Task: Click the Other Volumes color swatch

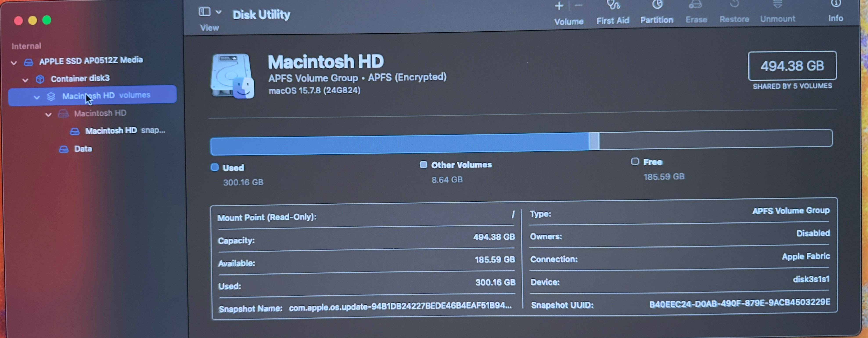Action: click(x=423, y=165)
